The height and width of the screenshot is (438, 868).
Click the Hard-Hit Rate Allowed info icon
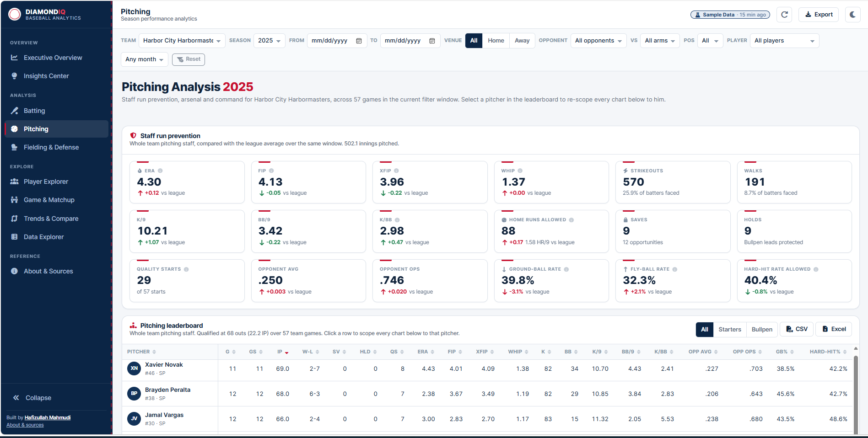[x=816, y=269]
